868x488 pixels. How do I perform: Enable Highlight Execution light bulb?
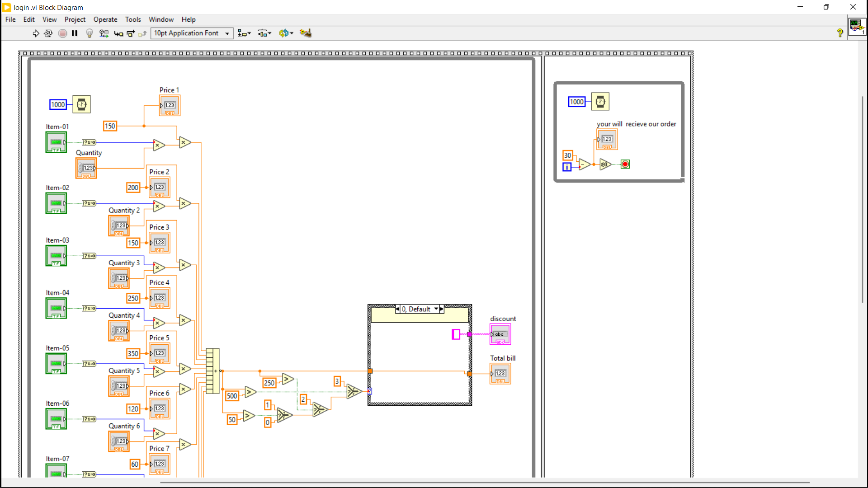89,33
